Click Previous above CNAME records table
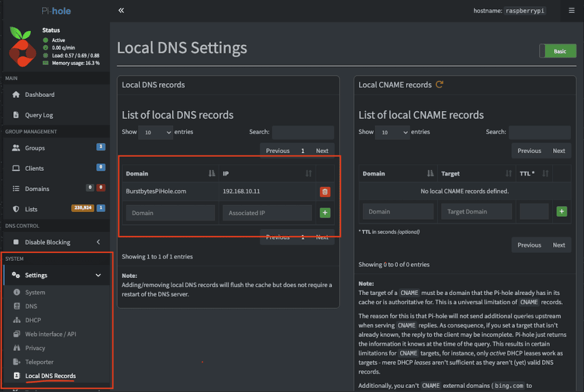The image size is (584, 392). 529,150
